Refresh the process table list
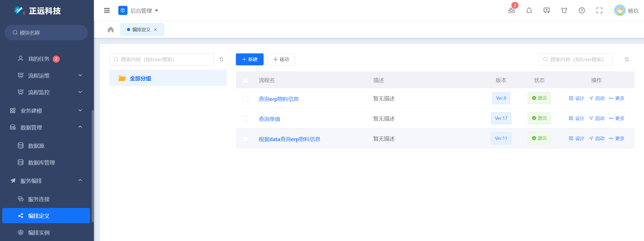 coord(627,59)
